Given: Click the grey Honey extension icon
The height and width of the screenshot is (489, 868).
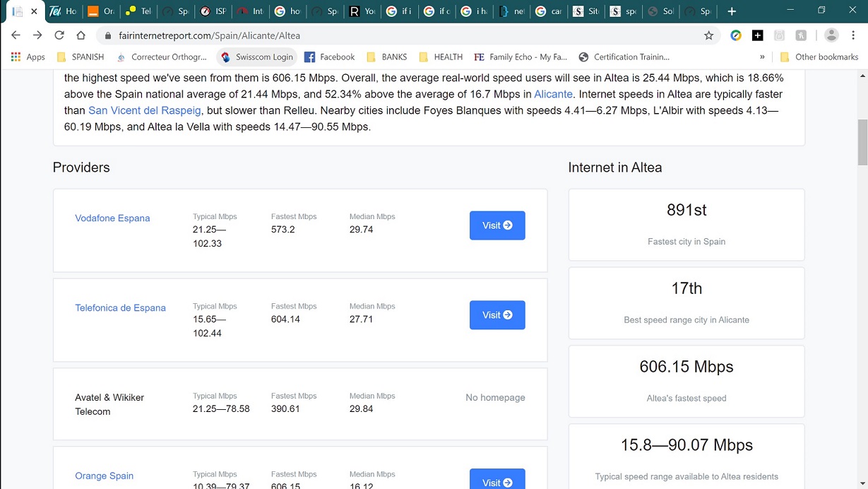Looking at the screenshot, I should (x=801, y=35).
